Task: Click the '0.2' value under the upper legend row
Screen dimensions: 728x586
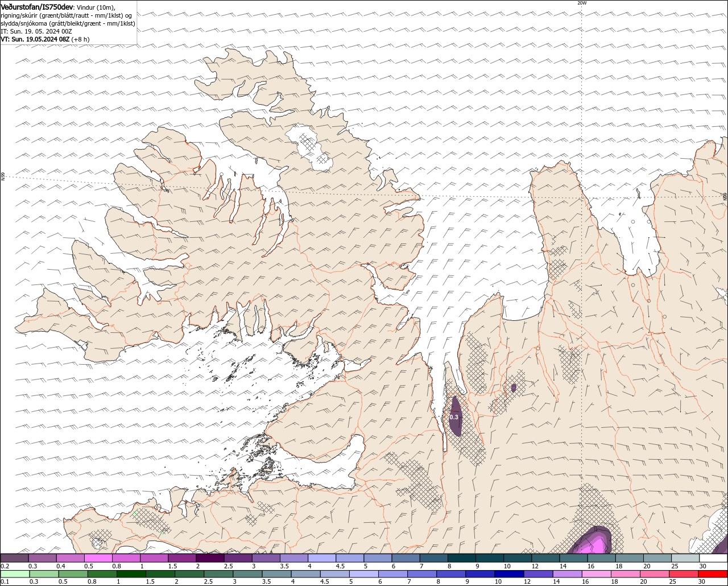Action: coord(5,566)
